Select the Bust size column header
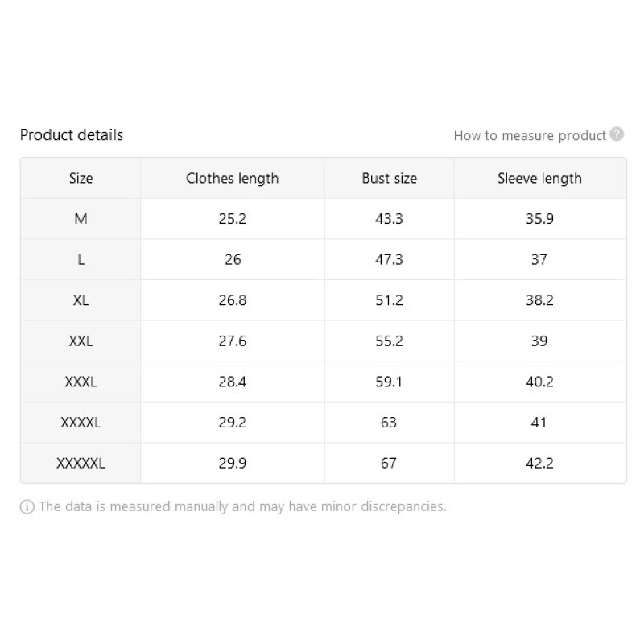Image resolution: width=644 pixels, height=644 pixels. coord(390,178)
